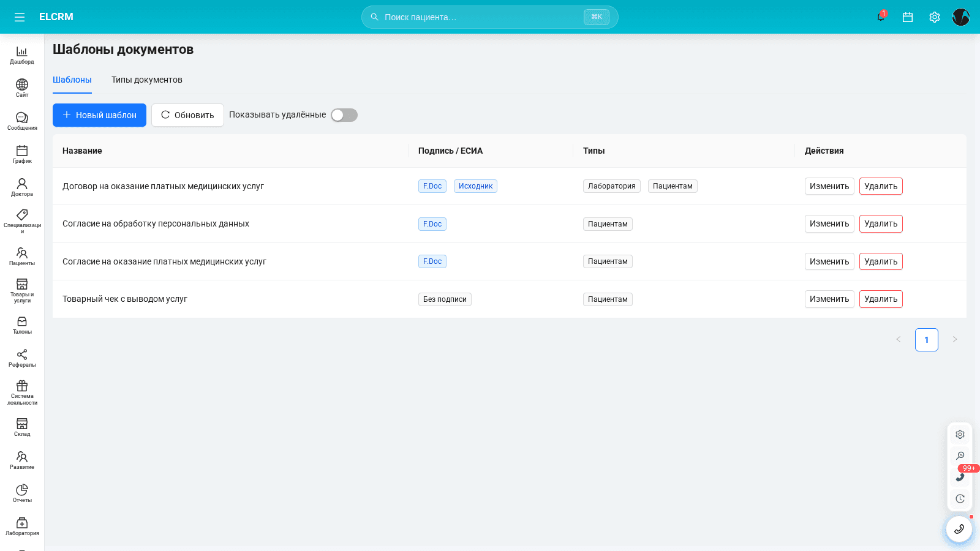Click Удалить for Договор на оказание услуг
This screenshot has height=551, width=980.
881,186
